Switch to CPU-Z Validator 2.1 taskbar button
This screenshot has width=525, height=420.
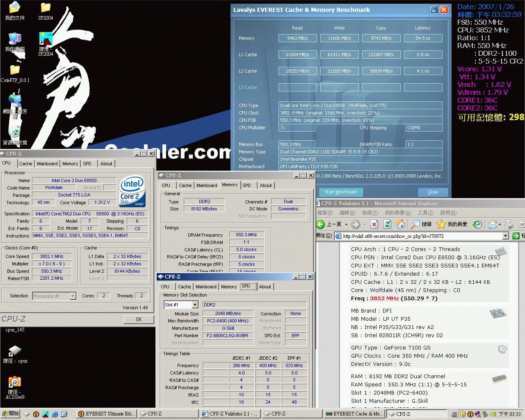coord(230,414)
